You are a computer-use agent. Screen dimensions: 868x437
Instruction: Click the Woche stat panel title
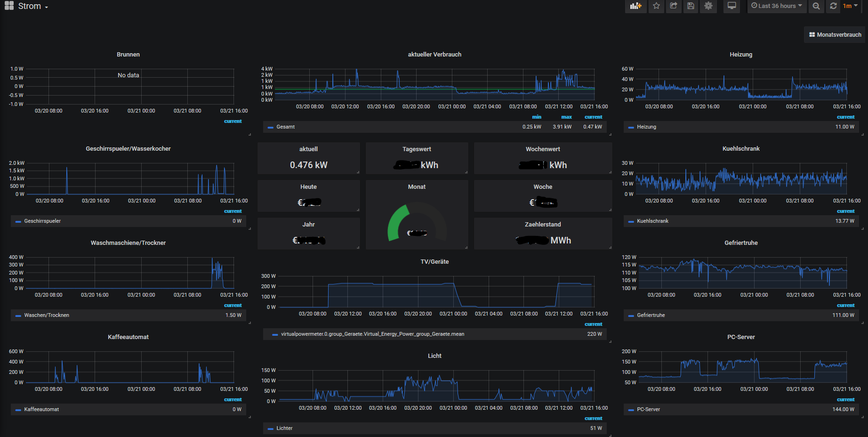click(543, 187)
